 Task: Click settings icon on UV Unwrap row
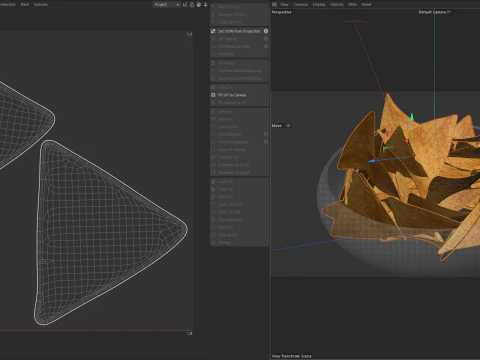[266, 39]
